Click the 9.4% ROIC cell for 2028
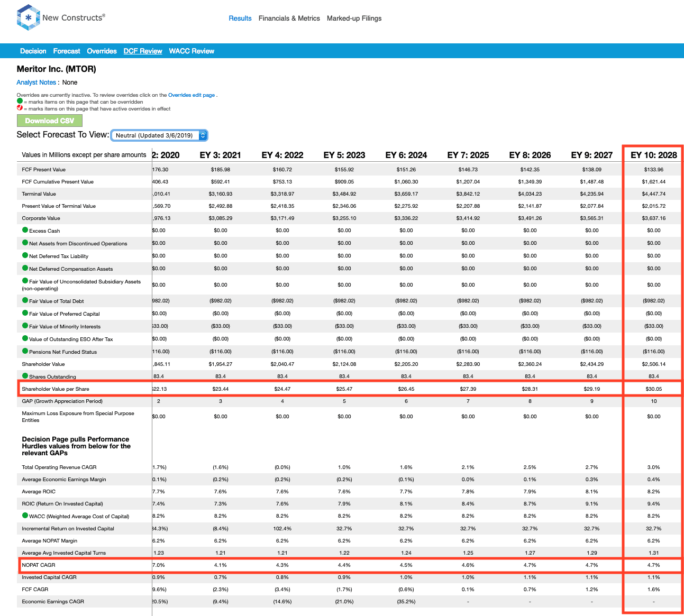 coord(654,504)
